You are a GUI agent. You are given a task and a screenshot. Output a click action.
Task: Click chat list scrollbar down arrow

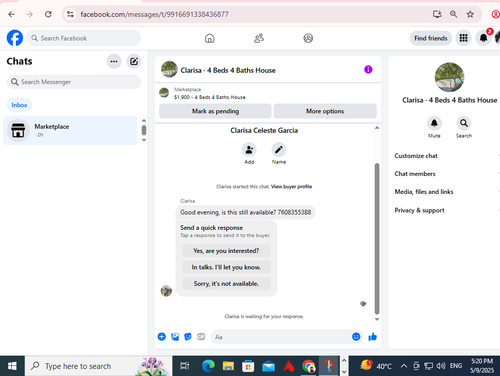tap(144, 140)
